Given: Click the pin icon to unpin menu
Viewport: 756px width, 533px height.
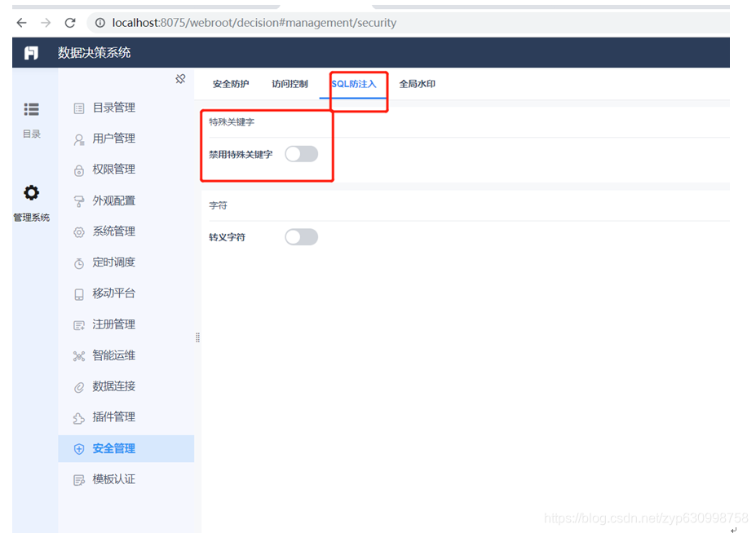Looking at the screenshot, I should pos(180,78).
